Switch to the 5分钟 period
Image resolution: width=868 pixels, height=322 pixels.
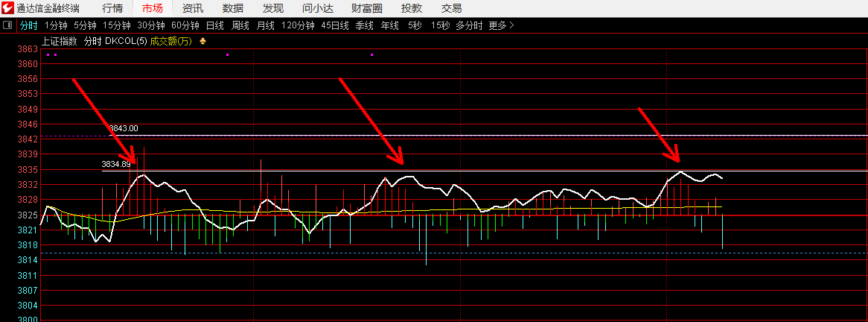85,25
